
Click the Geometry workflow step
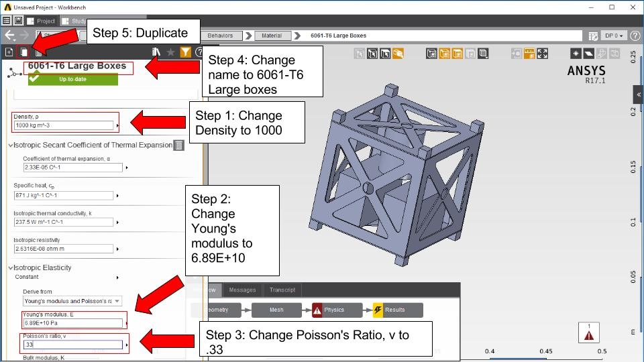[x=216, y=310]
